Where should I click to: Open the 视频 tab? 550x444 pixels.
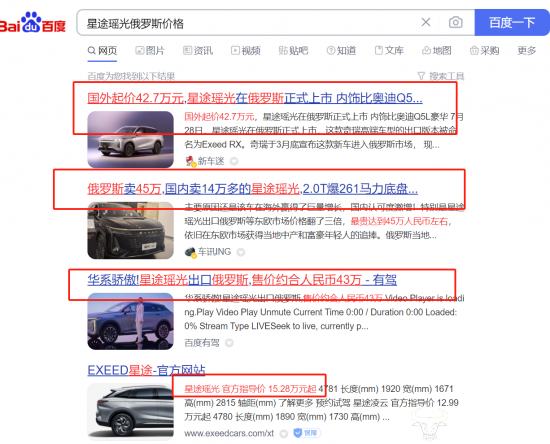(246, 51)
